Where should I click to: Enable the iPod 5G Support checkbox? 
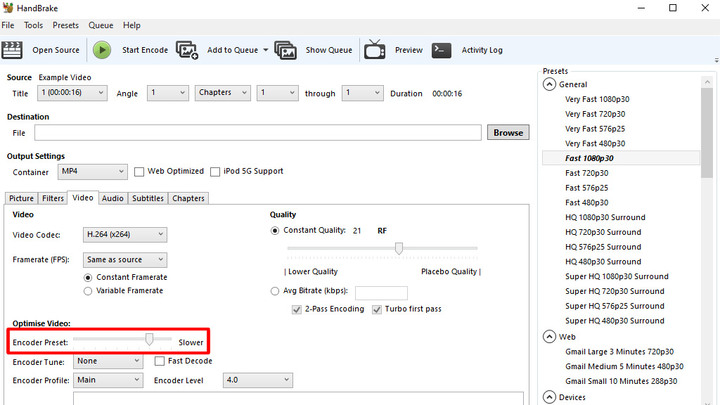point(215,172)
